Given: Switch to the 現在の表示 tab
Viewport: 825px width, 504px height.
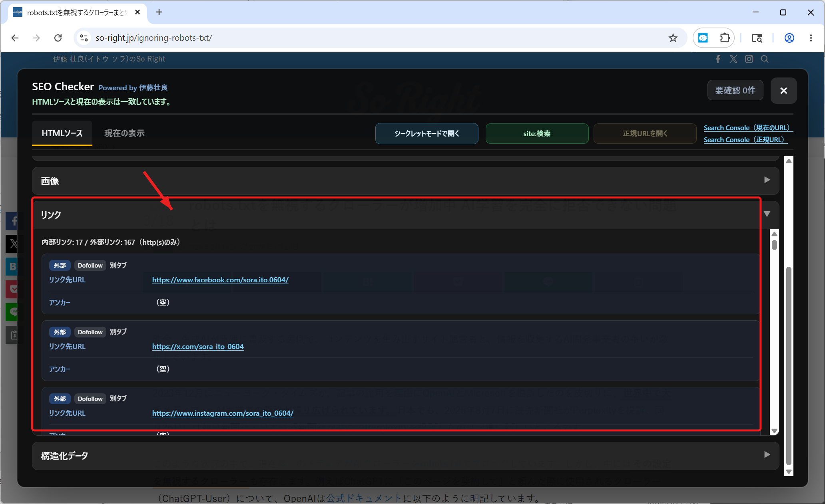Looking at the screenshot, I should point(124,133).
